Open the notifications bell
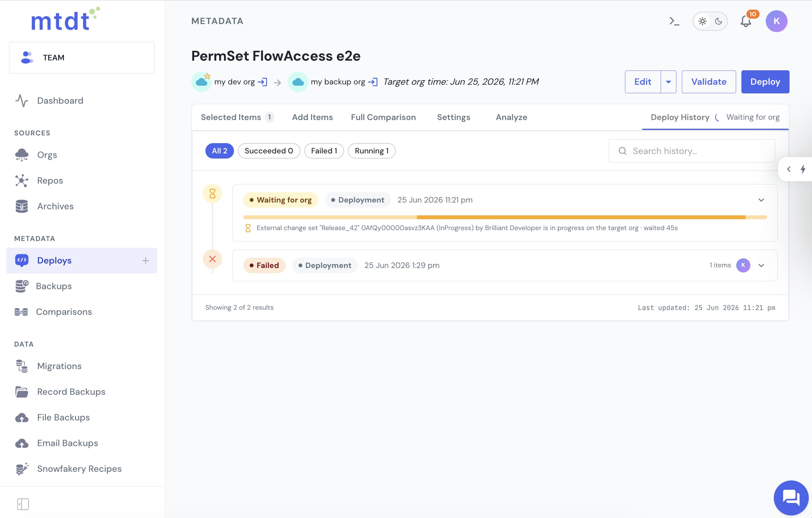Screen dimensions: 812x518 coord(746,21)
